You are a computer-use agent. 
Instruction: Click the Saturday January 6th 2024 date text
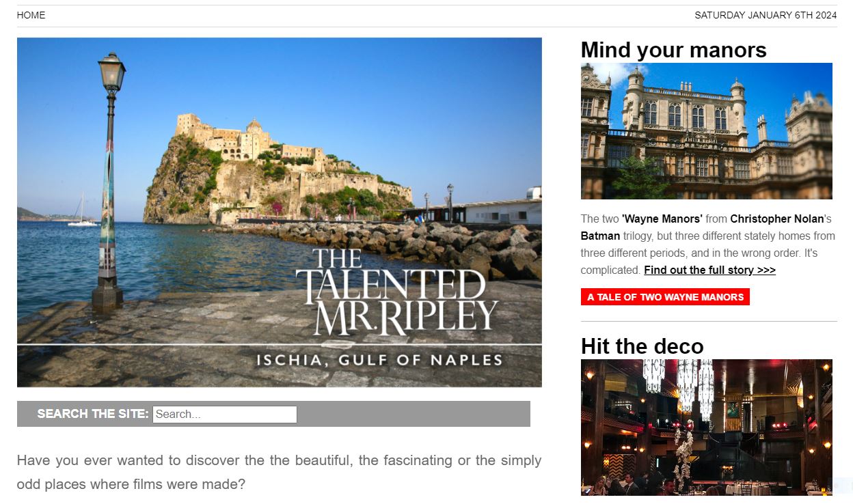[x=766, y=15]
